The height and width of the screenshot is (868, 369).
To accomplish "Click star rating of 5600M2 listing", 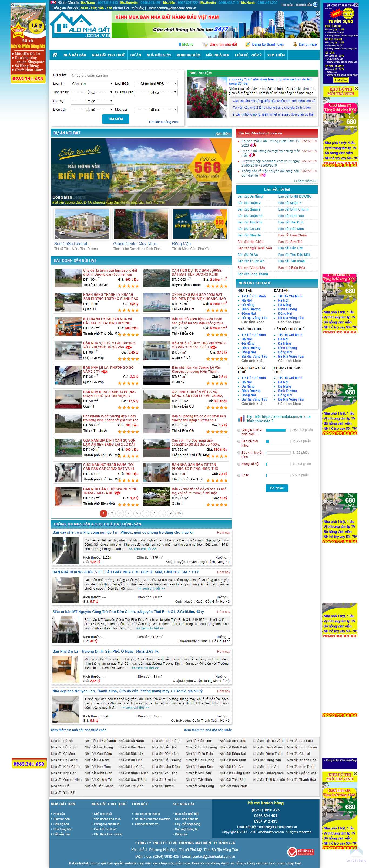I will (217, 286).
